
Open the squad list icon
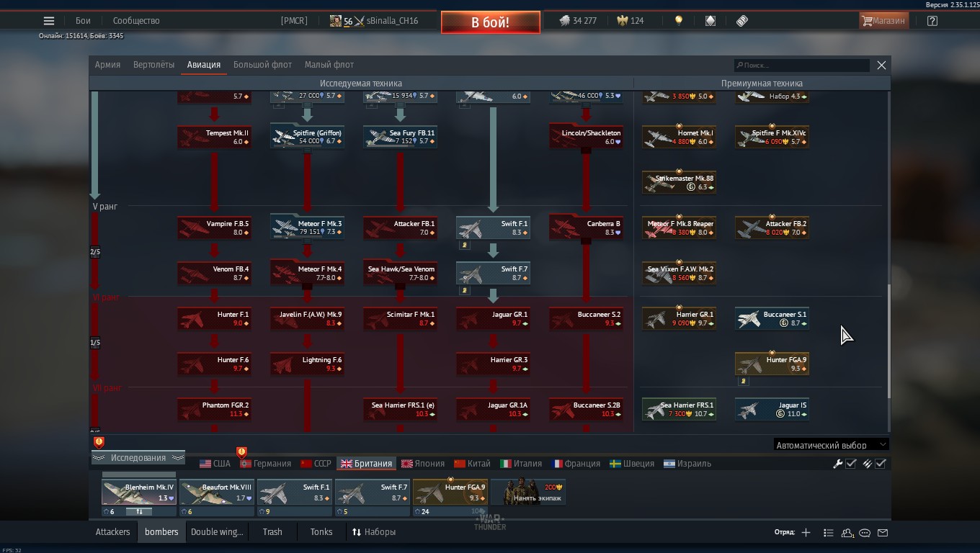point(828,532)
